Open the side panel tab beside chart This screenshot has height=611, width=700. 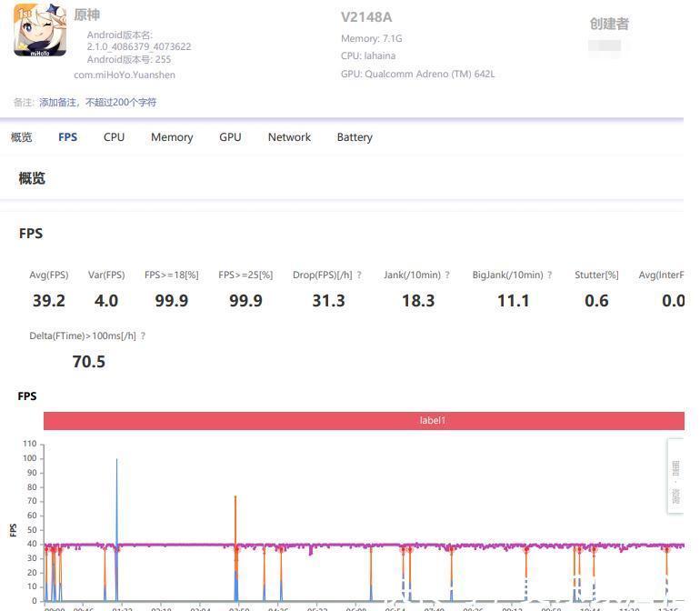(x=675, y=476)
